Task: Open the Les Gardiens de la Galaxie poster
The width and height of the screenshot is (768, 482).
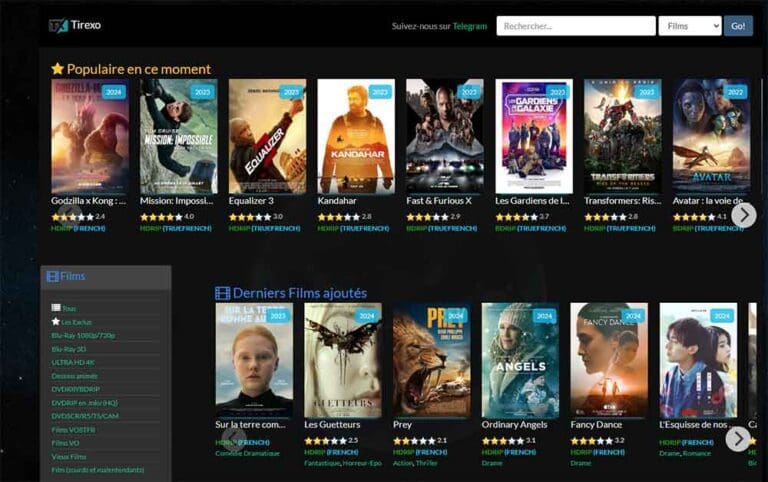Action: pos(534,136)
